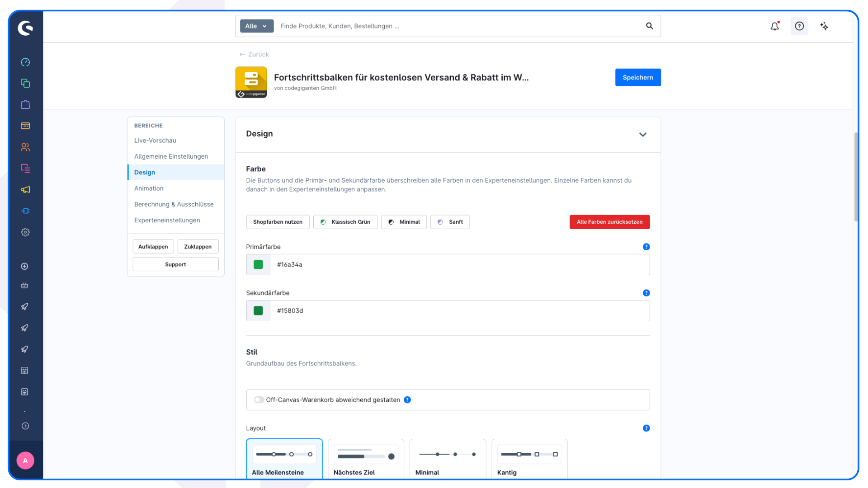This screenshot has width=868, height=488.
Task: Click the Support button
Action: [x=175, y=264]
